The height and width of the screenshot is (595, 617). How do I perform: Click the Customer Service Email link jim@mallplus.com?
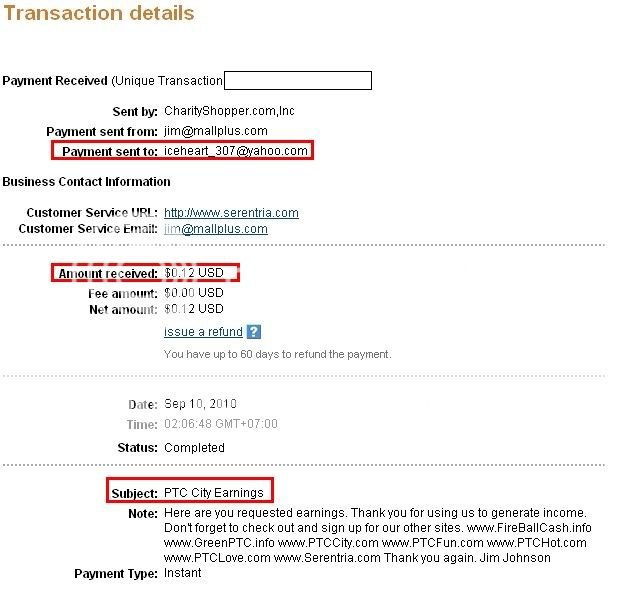point(215,229)
